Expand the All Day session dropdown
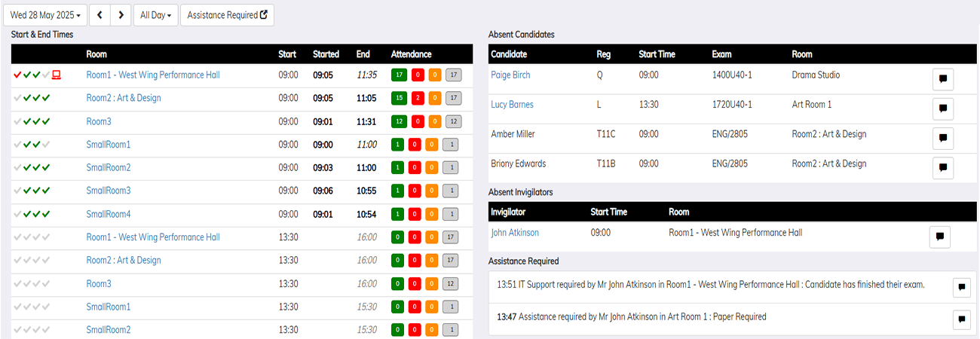Viewport: 980px width, 339px height. coord(156,15)
